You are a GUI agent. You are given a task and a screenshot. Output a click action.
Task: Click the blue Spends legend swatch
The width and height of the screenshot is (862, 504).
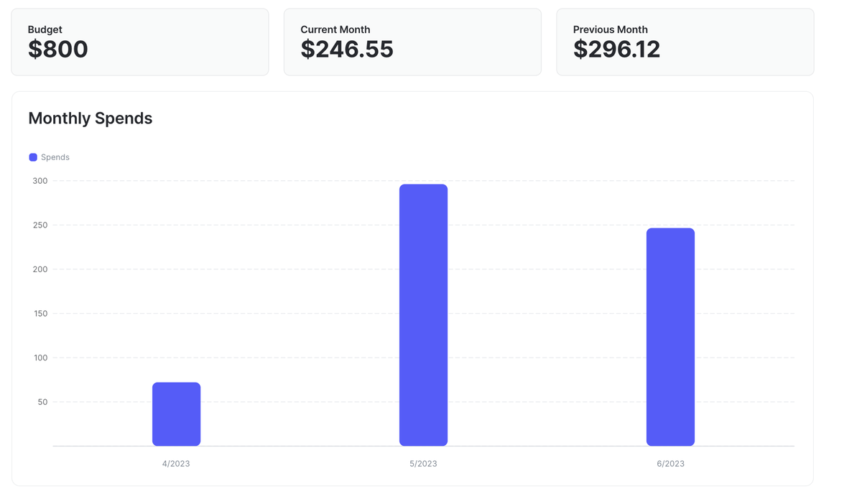click(x=33, y=157)
